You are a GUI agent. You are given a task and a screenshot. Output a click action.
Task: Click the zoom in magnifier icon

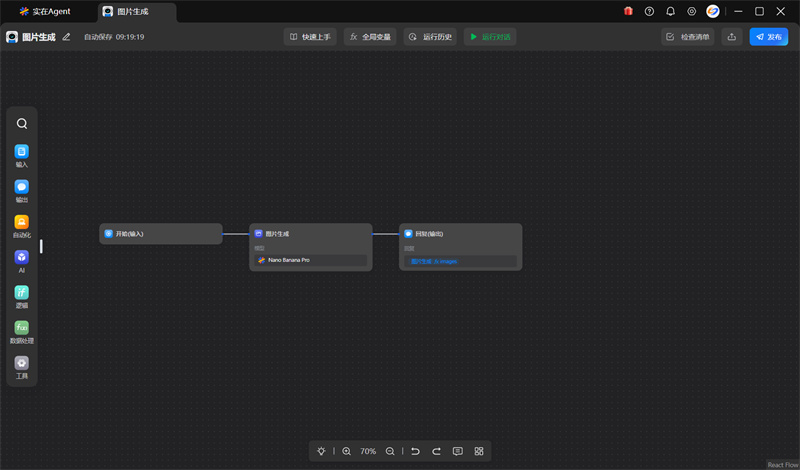coord(346,452)
